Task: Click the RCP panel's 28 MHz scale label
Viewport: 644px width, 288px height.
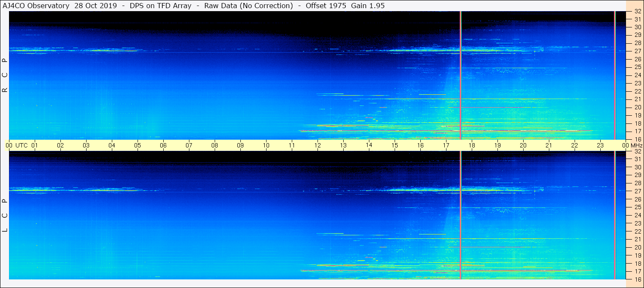Action: pyautogui.click(x=637, y=43)
